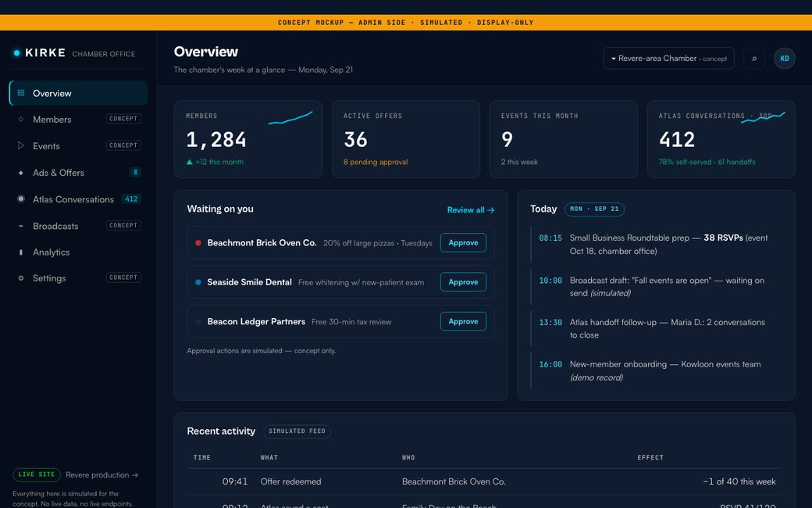Click the Events This Month card

pyautogui.click(x=564, y=139)
